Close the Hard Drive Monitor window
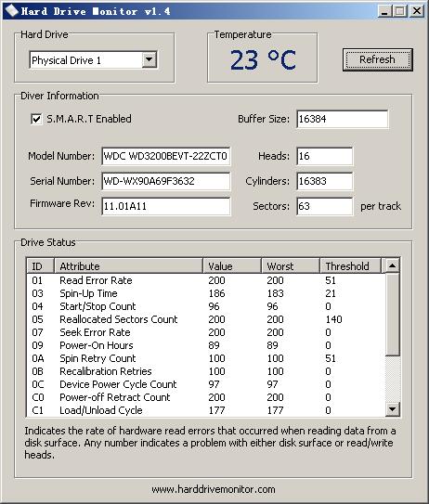Viewport: 429px width, 504px height. (x=417, y=11)
